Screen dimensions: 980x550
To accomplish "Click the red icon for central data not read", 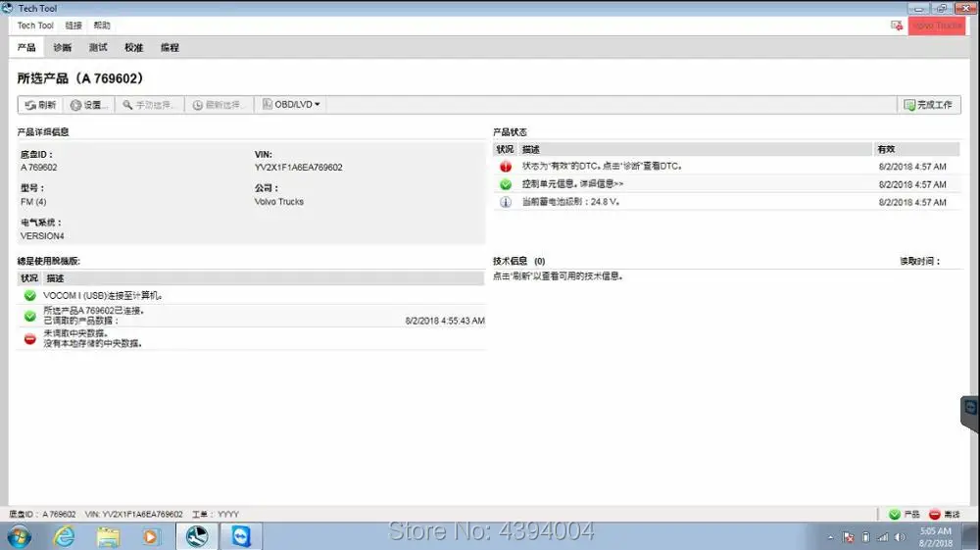I will (x=30, y=339).
